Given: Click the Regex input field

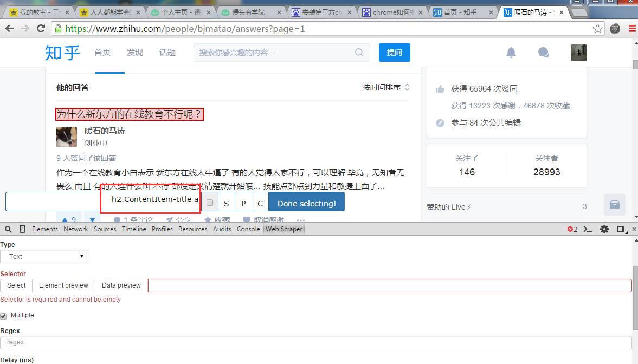Looking at the screenshot, I should tap(315, 342).
